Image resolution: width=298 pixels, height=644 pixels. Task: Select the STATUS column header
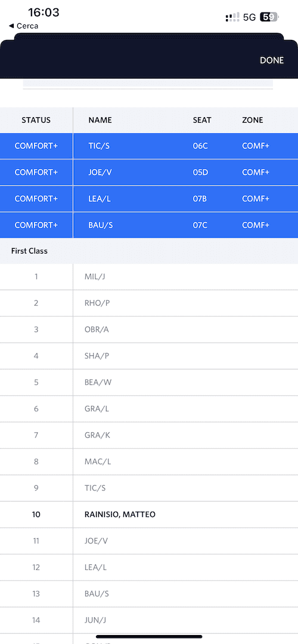coord(36,120)
